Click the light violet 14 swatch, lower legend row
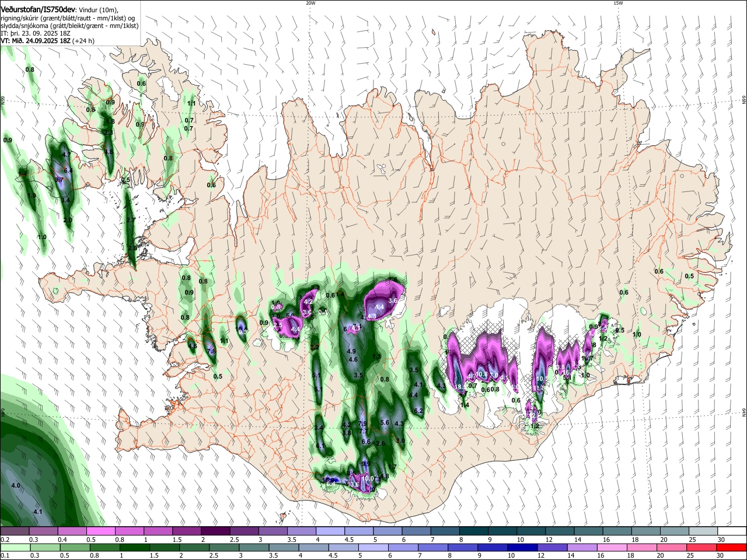Image resolution: width=747 pixels, height=560 pixels. [x=582, y=547]
